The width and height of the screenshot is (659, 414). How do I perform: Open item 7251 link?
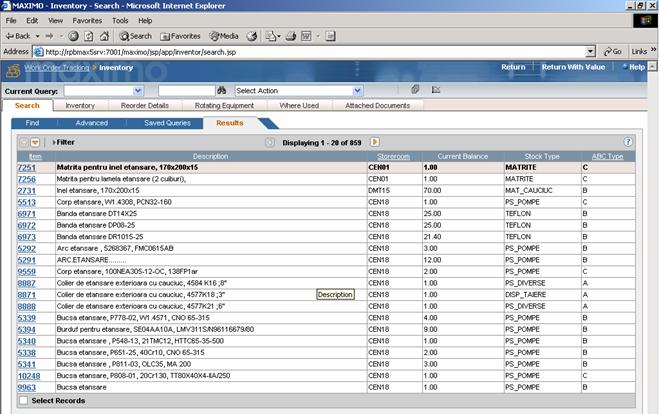[x=26, y=168]
